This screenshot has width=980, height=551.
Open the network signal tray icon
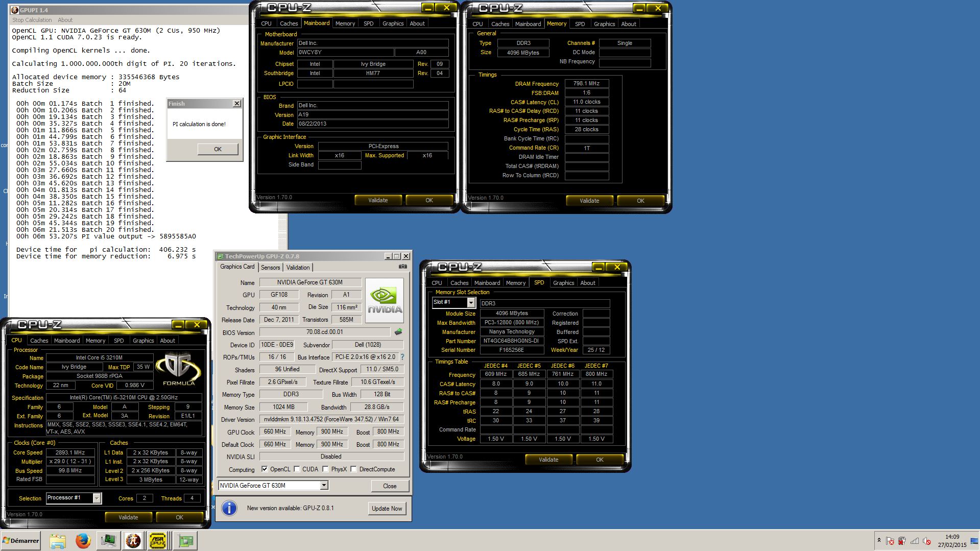coord(915,541)
